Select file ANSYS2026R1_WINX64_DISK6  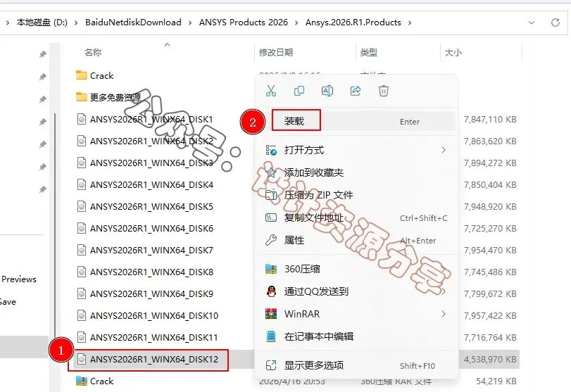(151, 229)
